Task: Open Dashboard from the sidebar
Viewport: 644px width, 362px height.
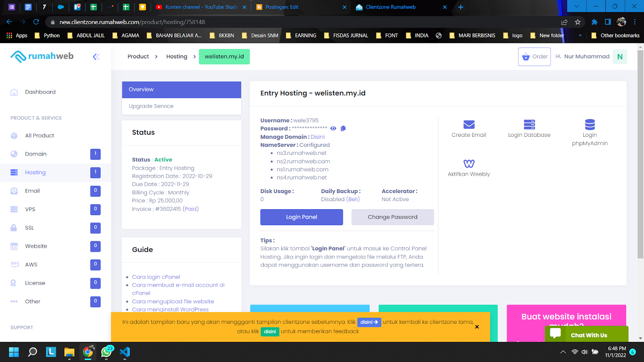Action: coord(40,92)
